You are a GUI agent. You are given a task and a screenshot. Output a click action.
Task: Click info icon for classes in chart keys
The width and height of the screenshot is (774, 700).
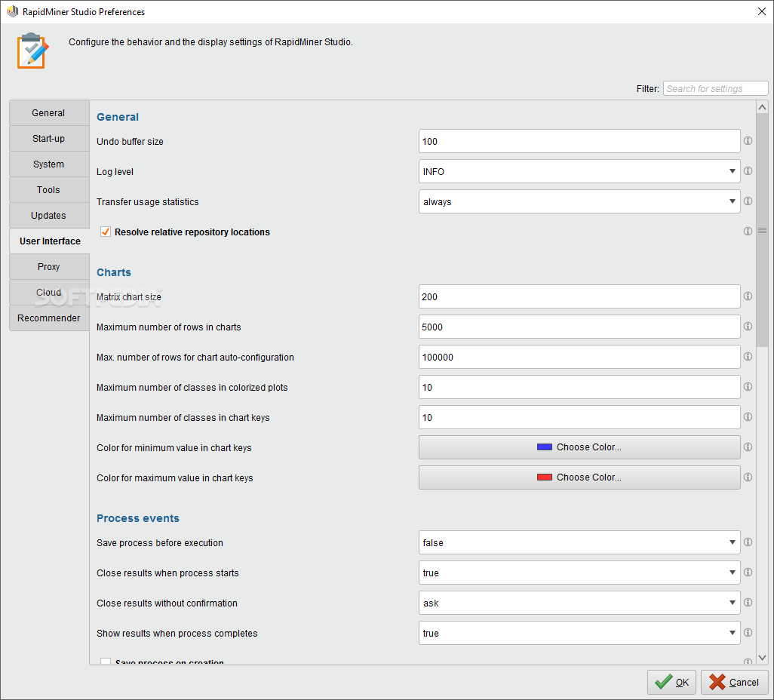(x=748, y=416)
